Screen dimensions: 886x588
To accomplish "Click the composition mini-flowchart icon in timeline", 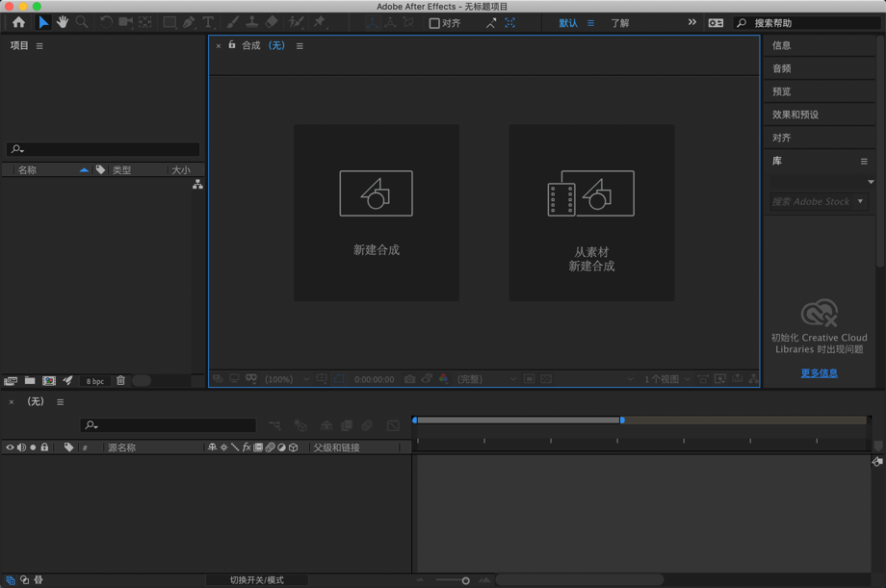I will [x=275, y=425].
